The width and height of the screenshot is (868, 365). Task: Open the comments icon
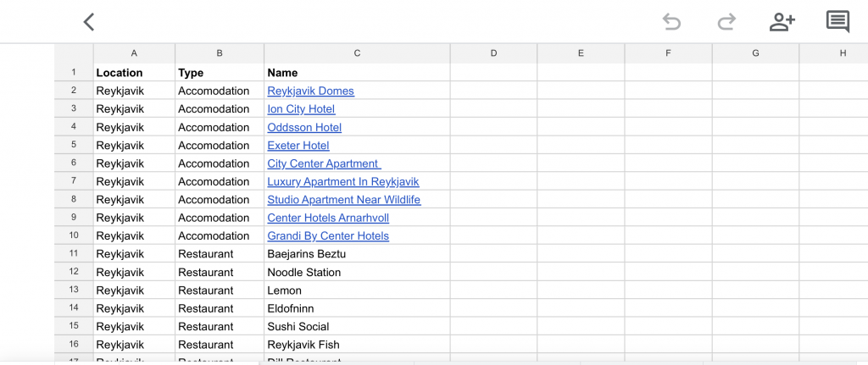coord(837,21)
